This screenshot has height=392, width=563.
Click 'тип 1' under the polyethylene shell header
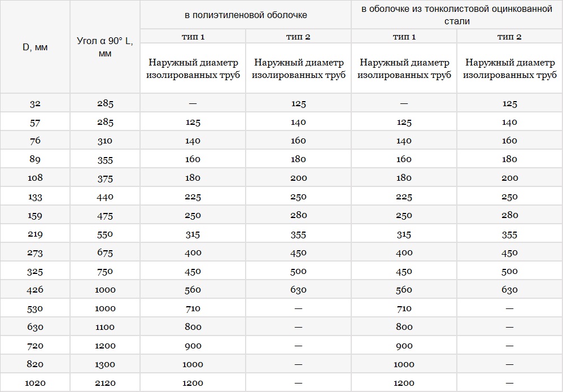coord(193,37)
